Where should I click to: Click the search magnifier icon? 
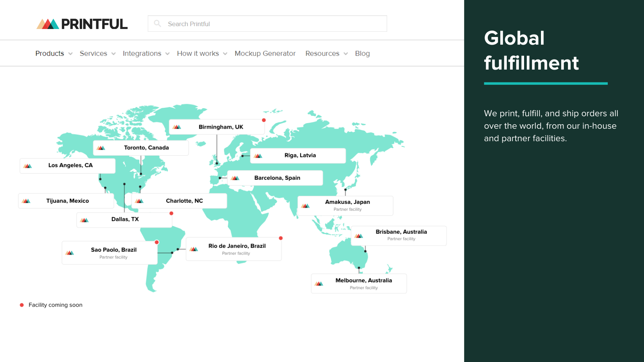(x=157, y=23)
